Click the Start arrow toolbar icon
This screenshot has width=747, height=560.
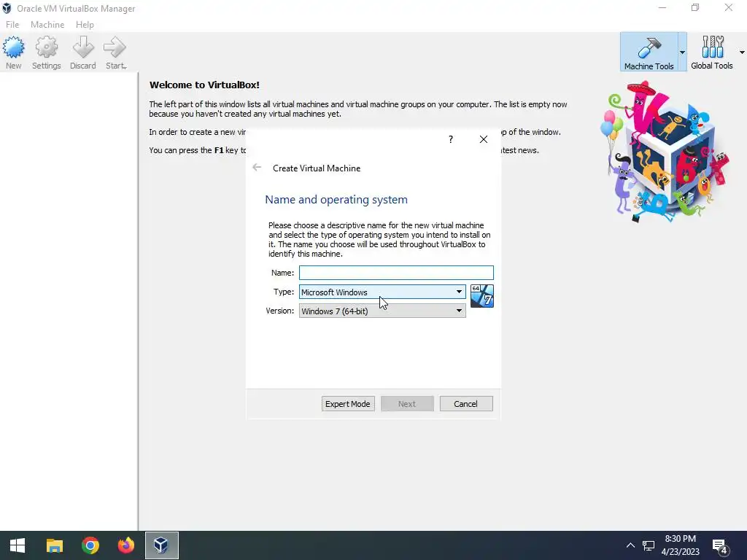coord(115,52)
